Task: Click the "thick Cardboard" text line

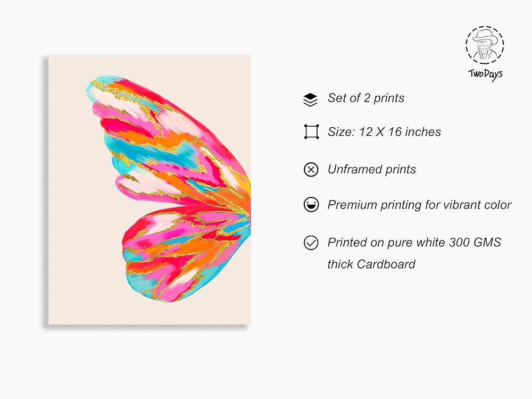Action: coord(371,264)
